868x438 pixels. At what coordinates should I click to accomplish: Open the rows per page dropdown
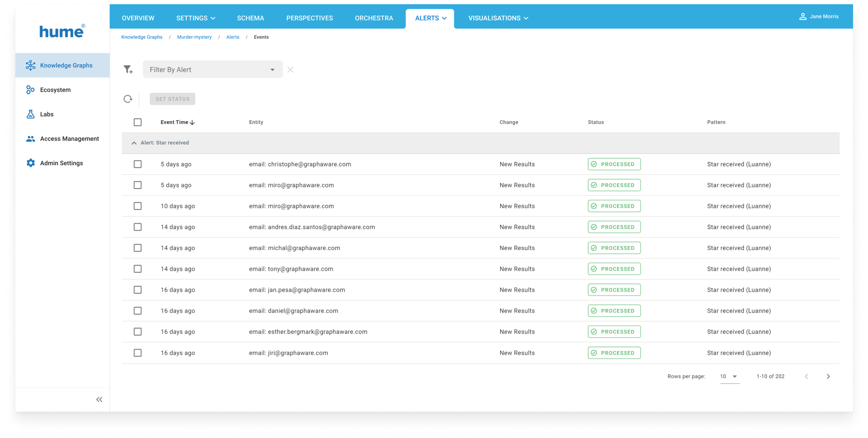(x=729, y=376)
